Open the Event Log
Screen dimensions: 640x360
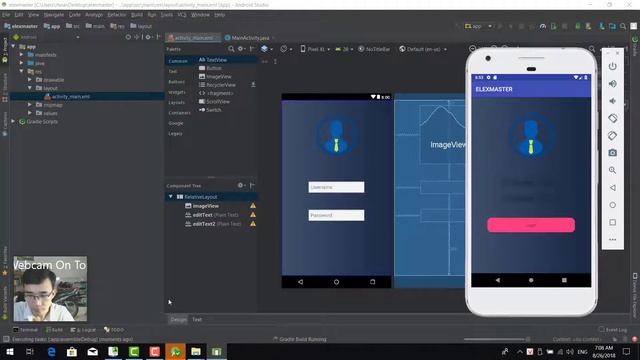point(613,330)
